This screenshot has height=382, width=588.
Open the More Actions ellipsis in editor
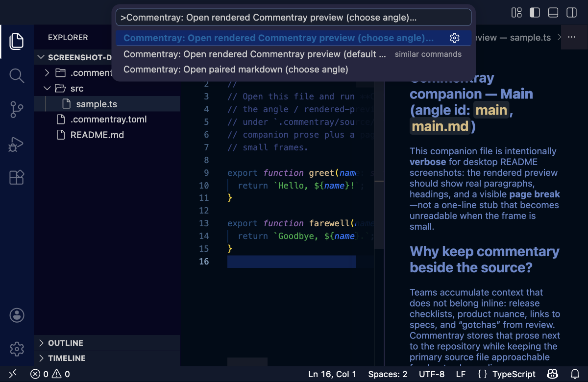(571, 37)
